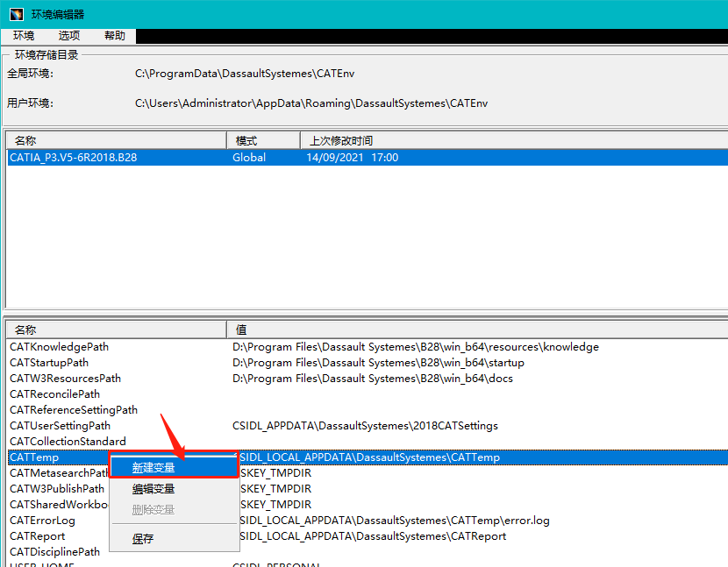Image resolution: width=728 pixels, height=567 pixels.
Task: Click the 环境编辑器 app icon in title bar
Action: point(17,14)
